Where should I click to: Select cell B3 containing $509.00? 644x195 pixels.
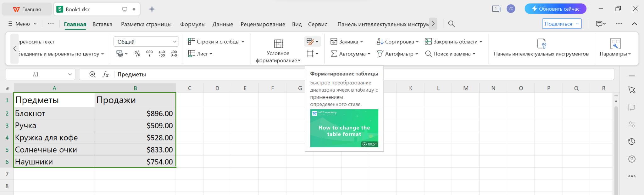point(135,125)
